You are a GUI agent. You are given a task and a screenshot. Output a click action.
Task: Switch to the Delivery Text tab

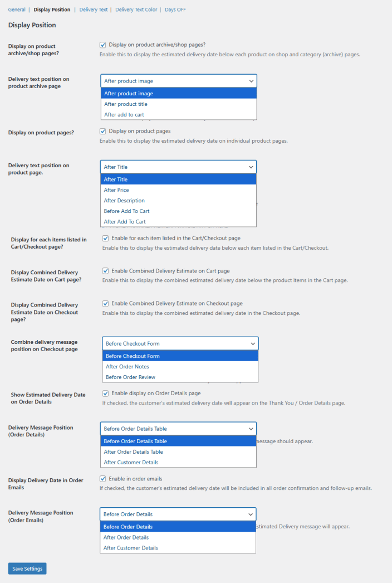[x=94, y=9]
